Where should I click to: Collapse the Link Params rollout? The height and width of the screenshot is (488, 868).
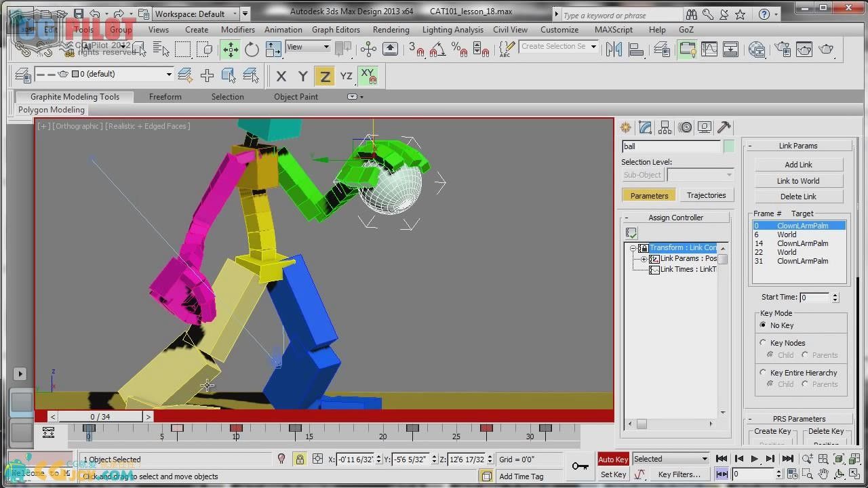pyautogui.click(x=798, y=146)
